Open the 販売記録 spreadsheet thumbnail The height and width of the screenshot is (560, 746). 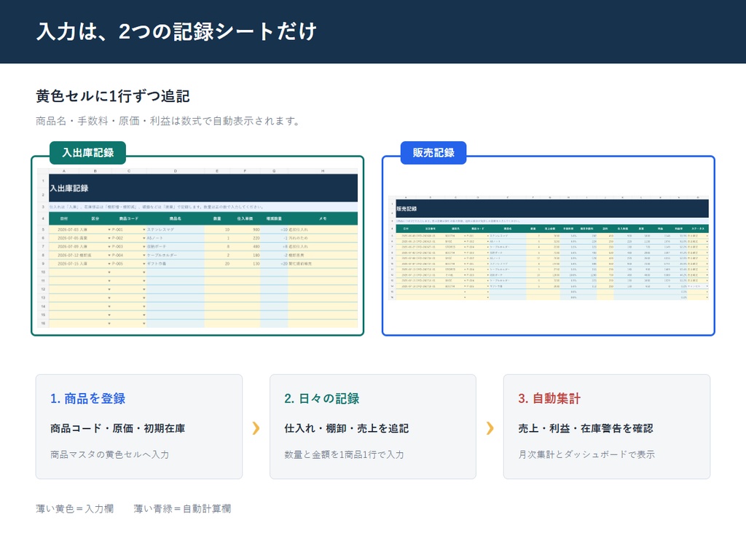tap(548, 248)
